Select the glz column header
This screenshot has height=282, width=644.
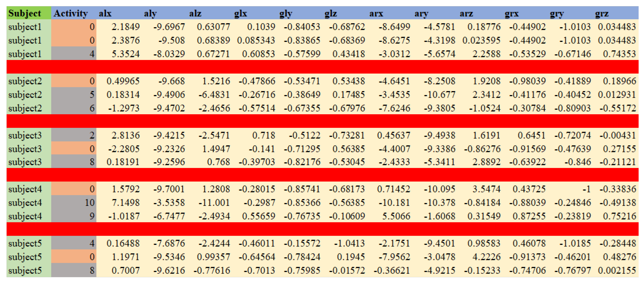click(331, 13)
